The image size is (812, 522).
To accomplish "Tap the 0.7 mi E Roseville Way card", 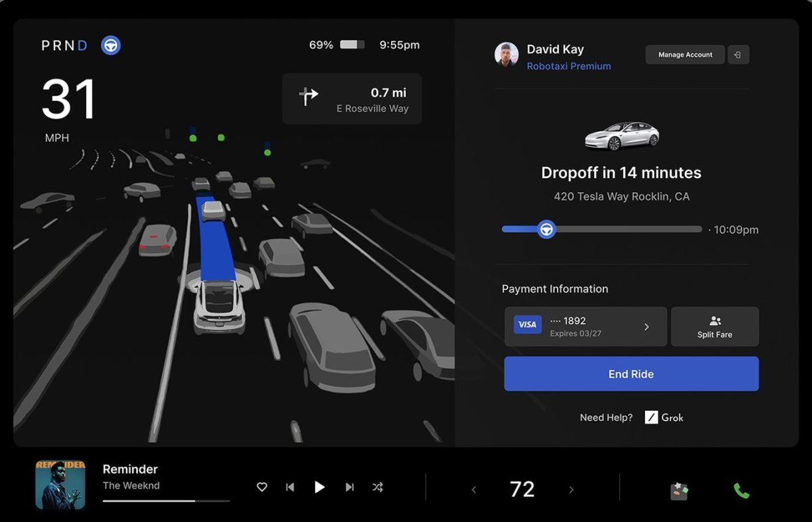I will coord(352,99).
